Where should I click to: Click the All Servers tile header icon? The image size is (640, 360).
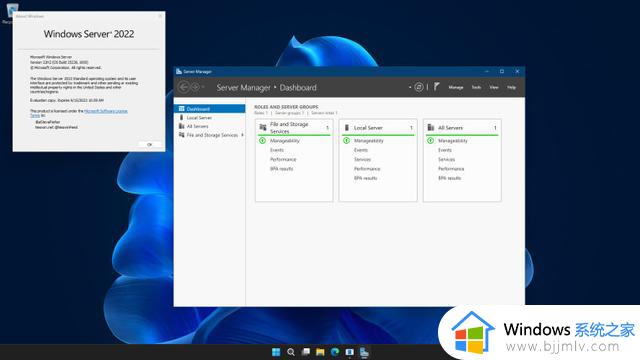click(x=431, y=128)
